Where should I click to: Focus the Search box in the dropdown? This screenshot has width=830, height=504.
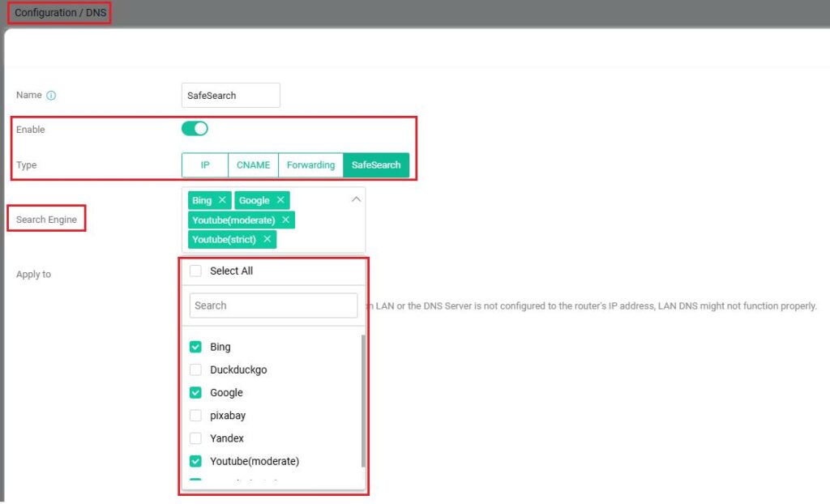(273, 305)
